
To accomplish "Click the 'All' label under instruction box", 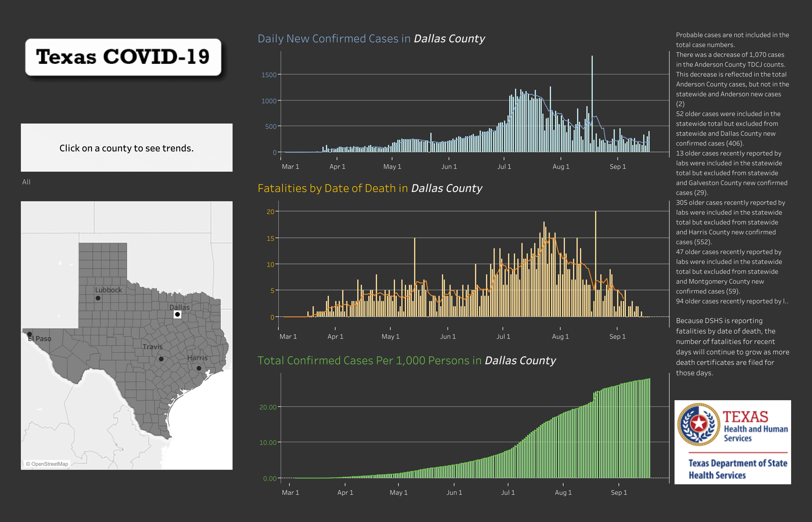I will 26,182.
